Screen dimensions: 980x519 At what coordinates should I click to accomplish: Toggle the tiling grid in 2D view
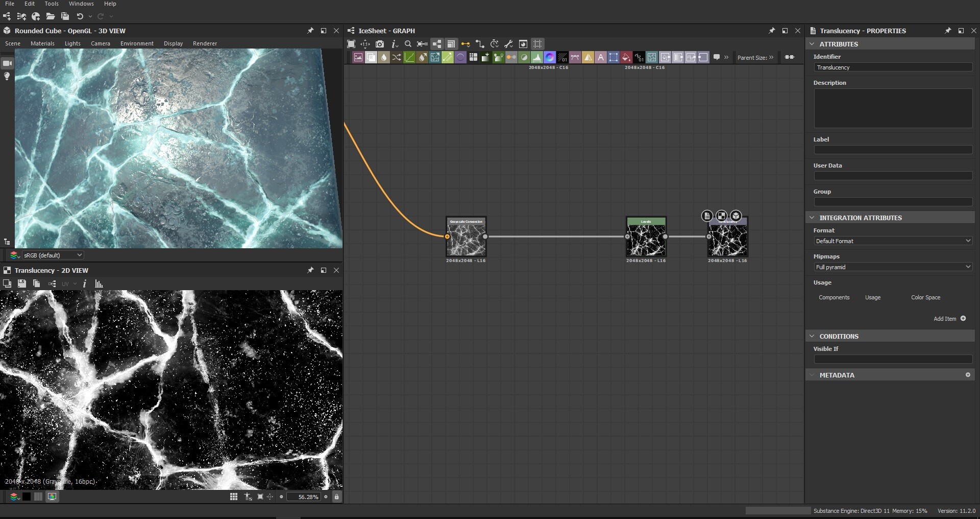[234, 497]
